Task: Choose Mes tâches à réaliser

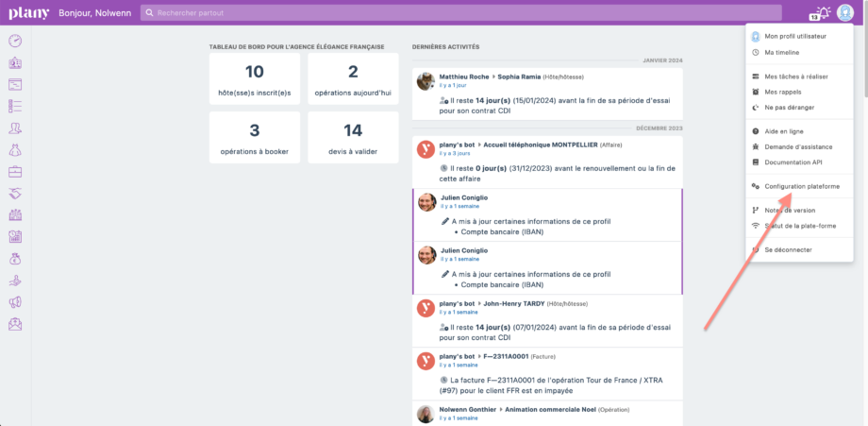Action: tap(795, 77)
